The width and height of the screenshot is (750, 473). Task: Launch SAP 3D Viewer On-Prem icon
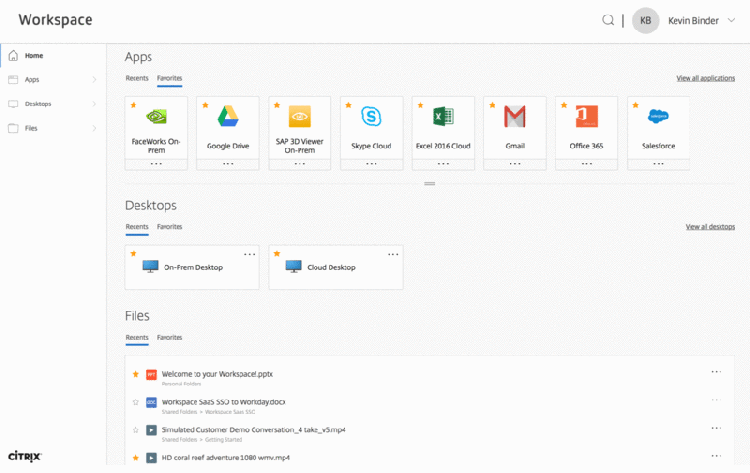point(300,116)
